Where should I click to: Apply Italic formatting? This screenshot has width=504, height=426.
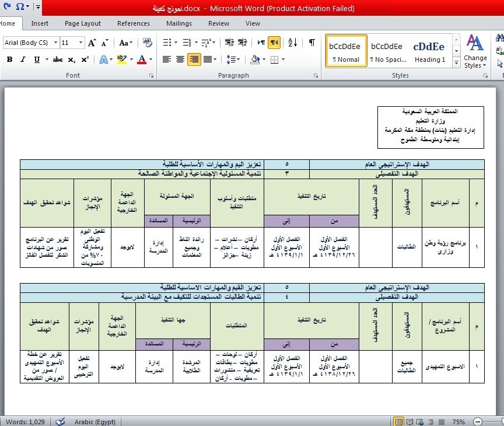click(x=23, y=60)
